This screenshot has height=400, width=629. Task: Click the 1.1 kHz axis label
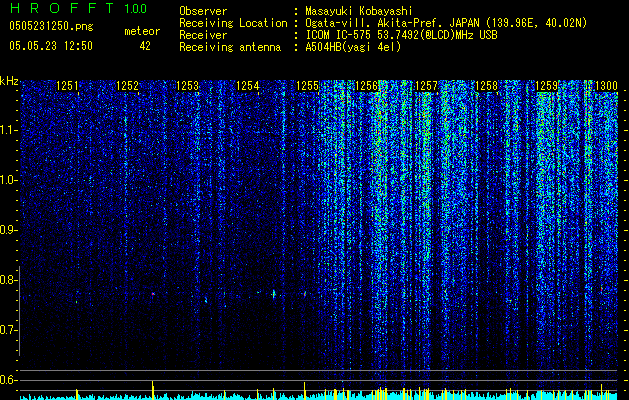8,130
